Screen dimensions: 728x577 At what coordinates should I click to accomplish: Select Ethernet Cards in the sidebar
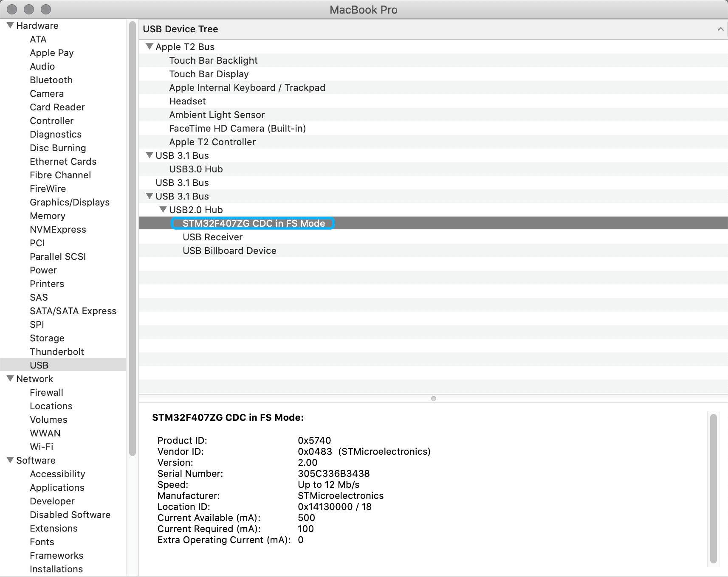coord(63,161)
